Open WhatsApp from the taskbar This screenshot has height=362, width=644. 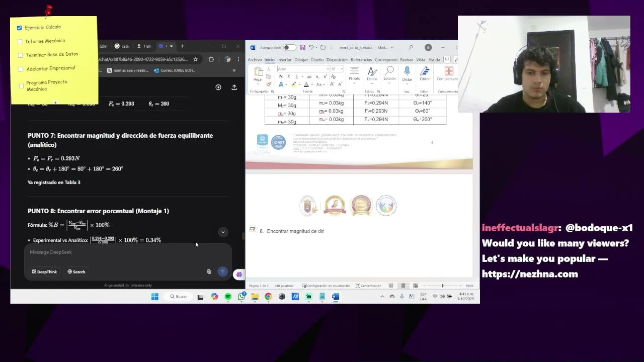coord(242,297)
